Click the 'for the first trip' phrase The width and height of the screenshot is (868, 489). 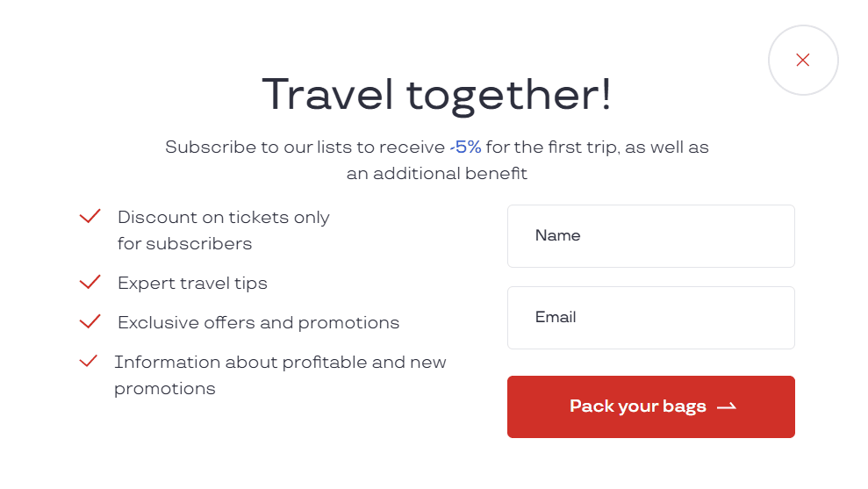click(x=551, y=147)
